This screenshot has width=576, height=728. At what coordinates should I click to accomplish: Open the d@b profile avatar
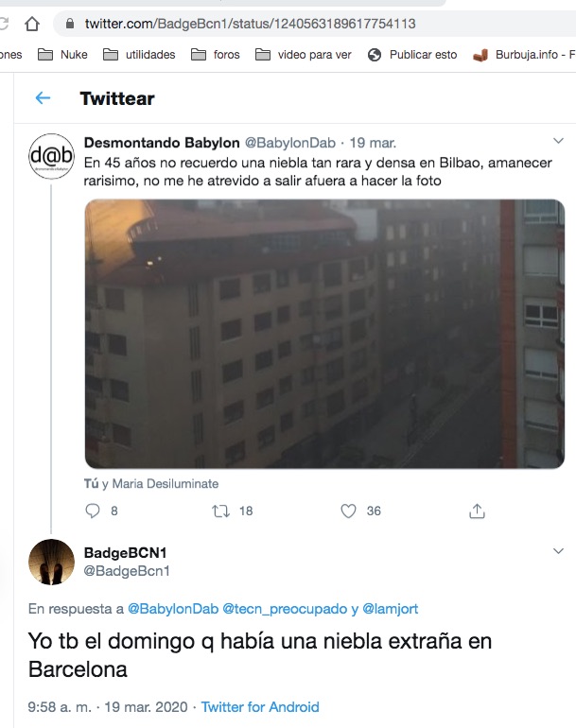(52, 156)
